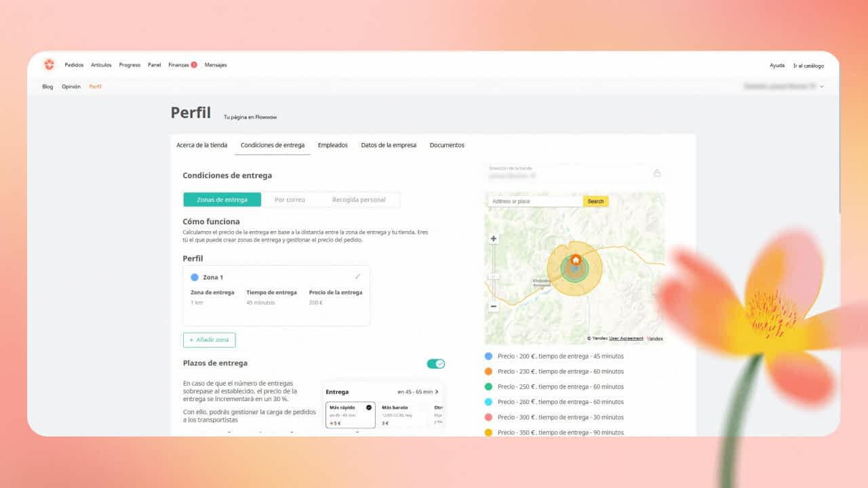Zoom in on the map
868x488 pixels.
(493, 239)
